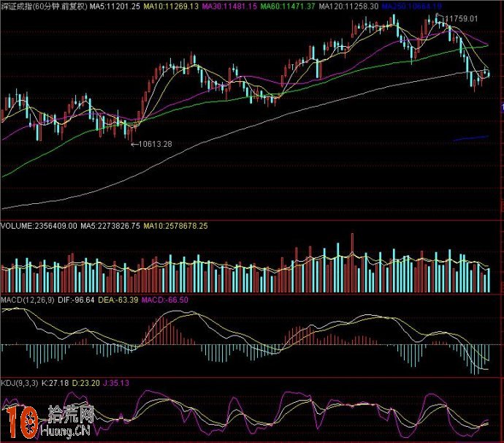The height and width of the screenshot is (443, 504).
Task: Click the magenta J:35.13 value
Action: pyautogui.click(x=116, y=383)
